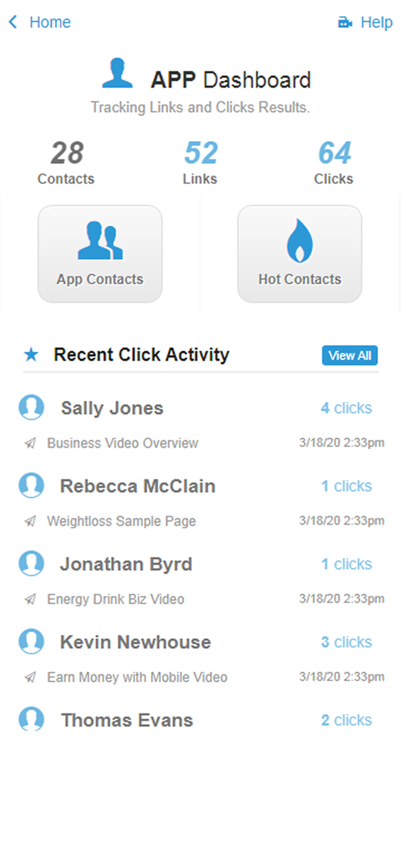
Task: Click Rebecca McClain's profile avatar
Action: 31,486
